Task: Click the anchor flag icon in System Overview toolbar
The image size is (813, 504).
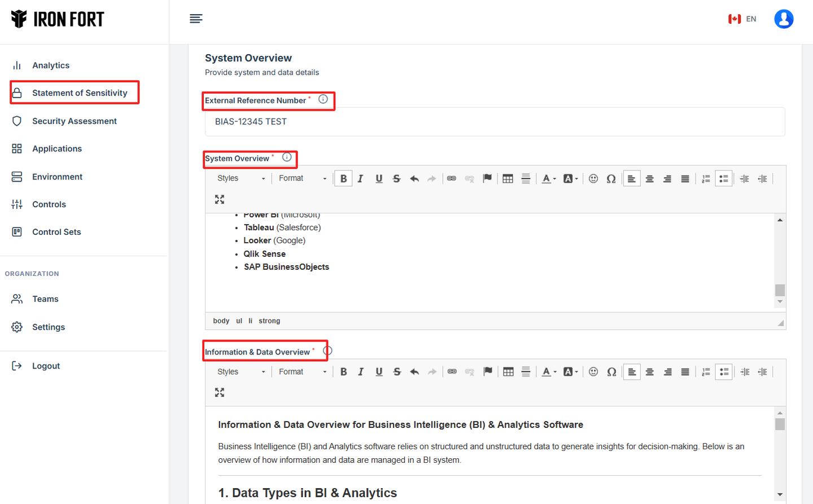Action: [x=487, y=178]
